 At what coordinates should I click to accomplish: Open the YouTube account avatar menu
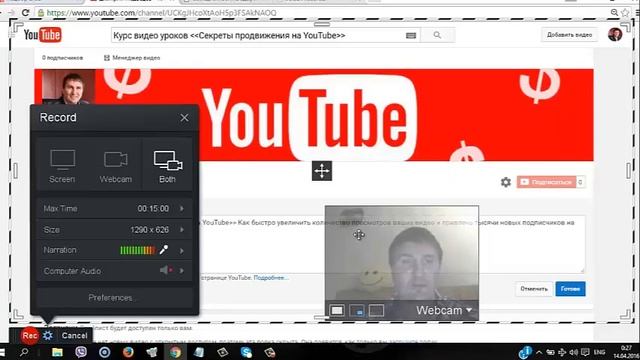coord(615,35)
